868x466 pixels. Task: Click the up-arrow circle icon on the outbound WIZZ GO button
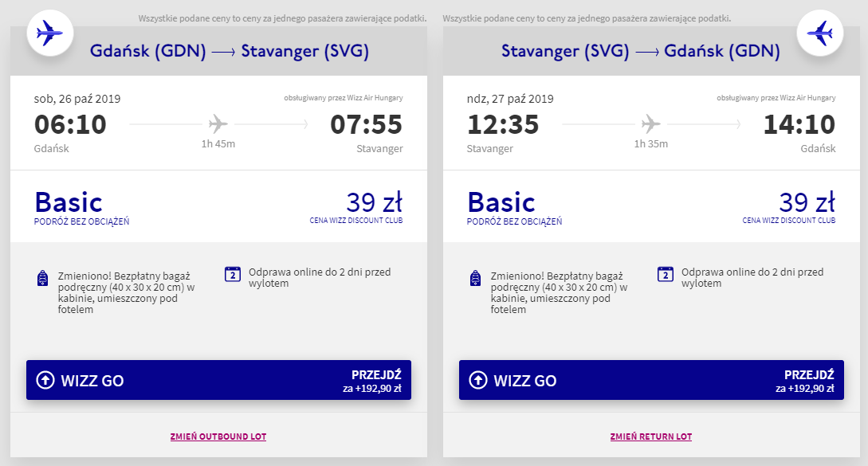coord(45,381)
